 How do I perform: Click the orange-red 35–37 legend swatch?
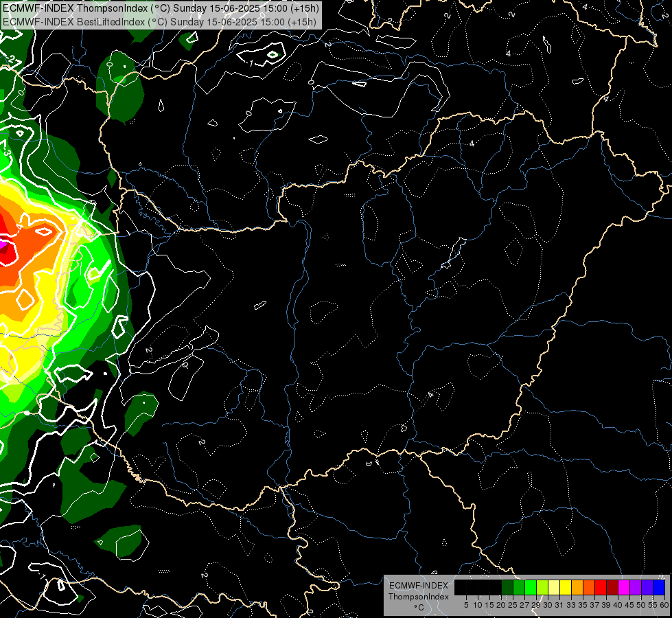point(589,587)
